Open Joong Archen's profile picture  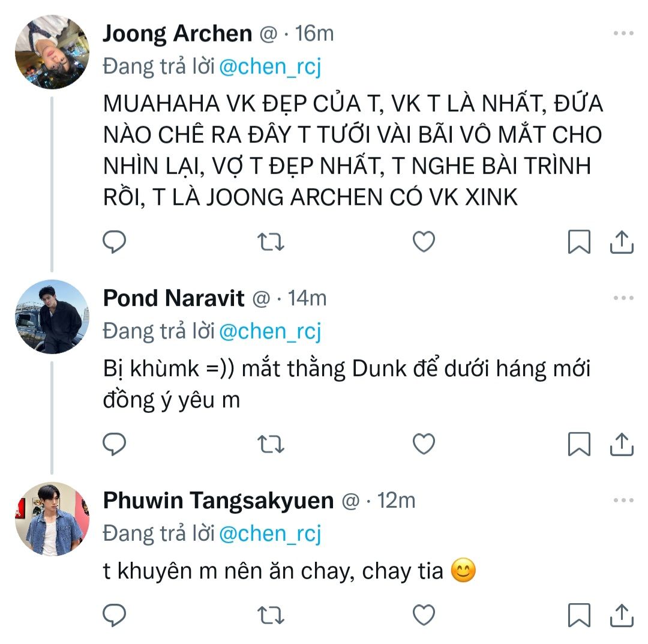(x=52, y=52)
